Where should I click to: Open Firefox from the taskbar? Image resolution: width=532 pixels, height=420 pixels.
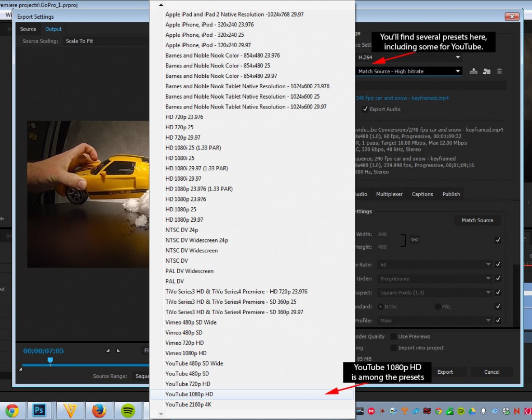tap(99, 411)
